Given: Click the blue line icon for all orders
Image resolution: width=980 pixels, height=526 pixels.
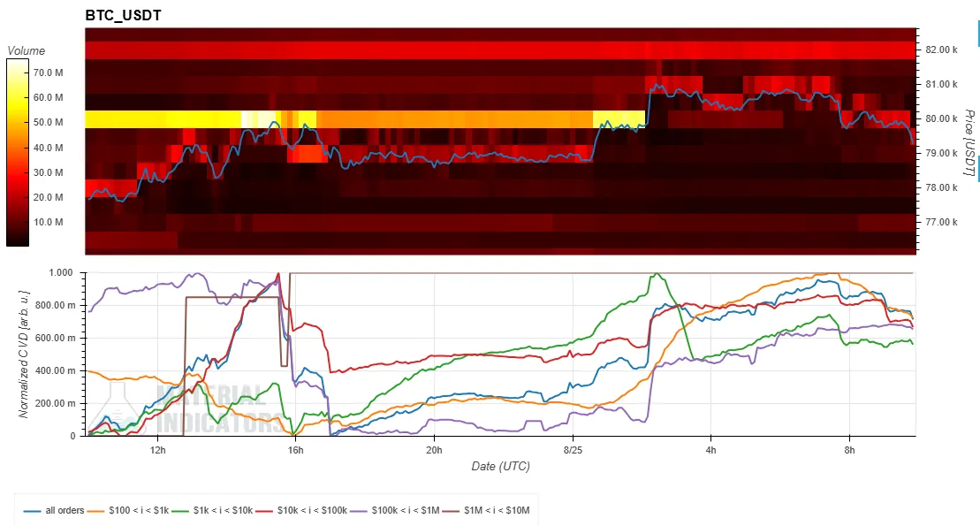Looking at the screenshot, I should tap(33, 511).
